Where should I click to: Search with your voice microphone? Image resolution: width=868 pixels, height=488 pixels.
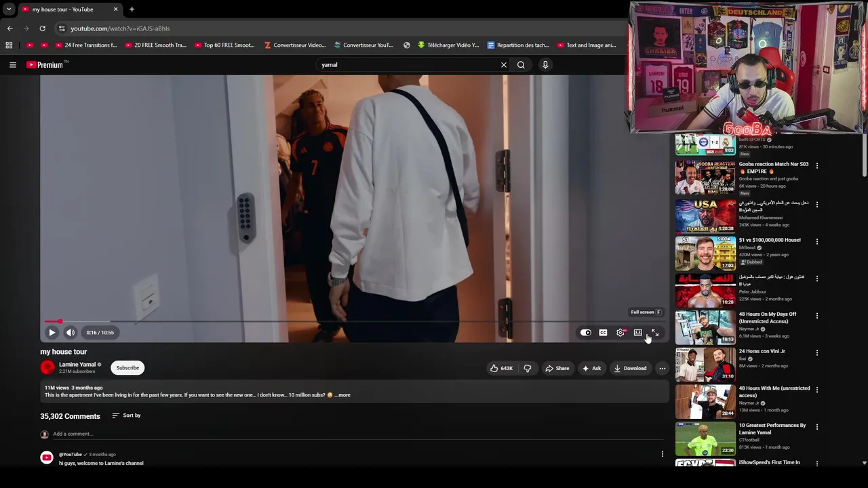coord(545,65)
